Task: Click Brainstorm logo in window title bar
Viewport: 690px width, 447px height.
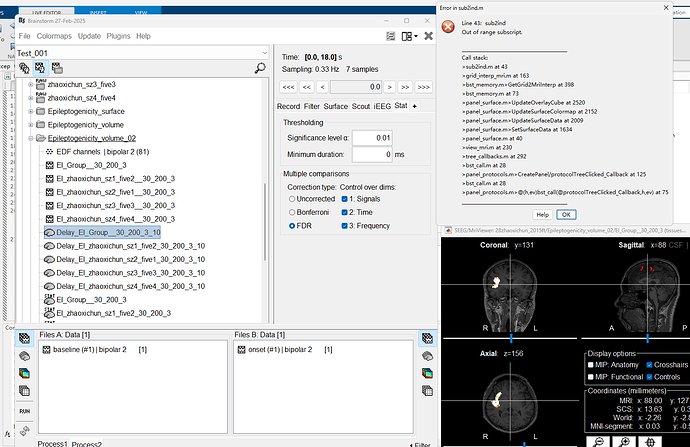Action: 22,21
